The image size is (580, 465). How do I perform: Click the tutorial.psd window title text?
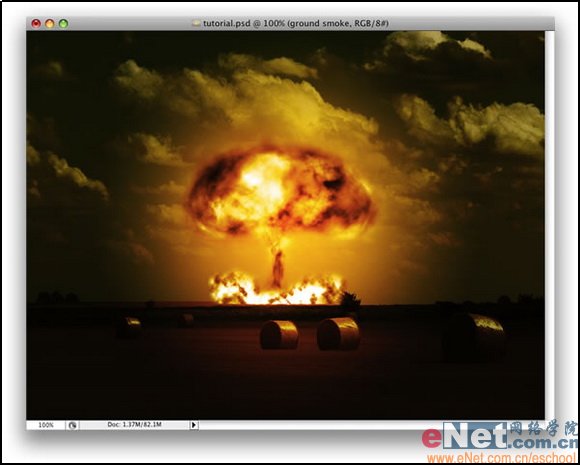(x=296, y=24)
